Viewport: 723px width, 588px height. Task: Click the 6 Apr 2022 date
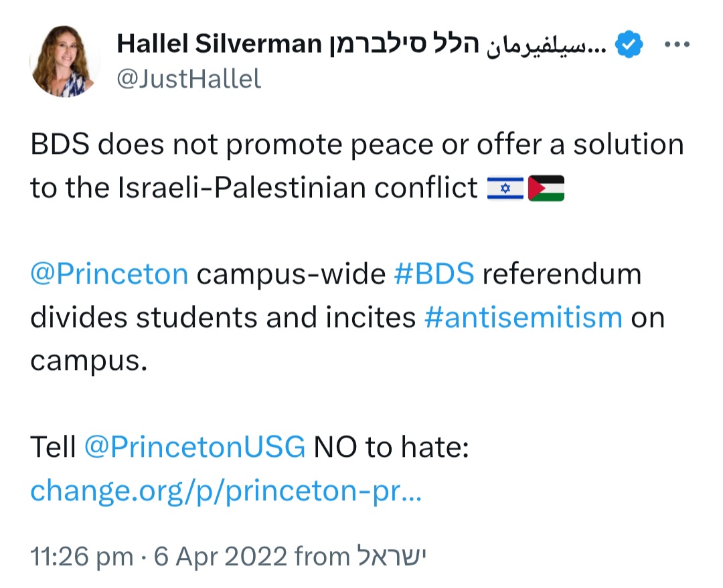(222, 556)
